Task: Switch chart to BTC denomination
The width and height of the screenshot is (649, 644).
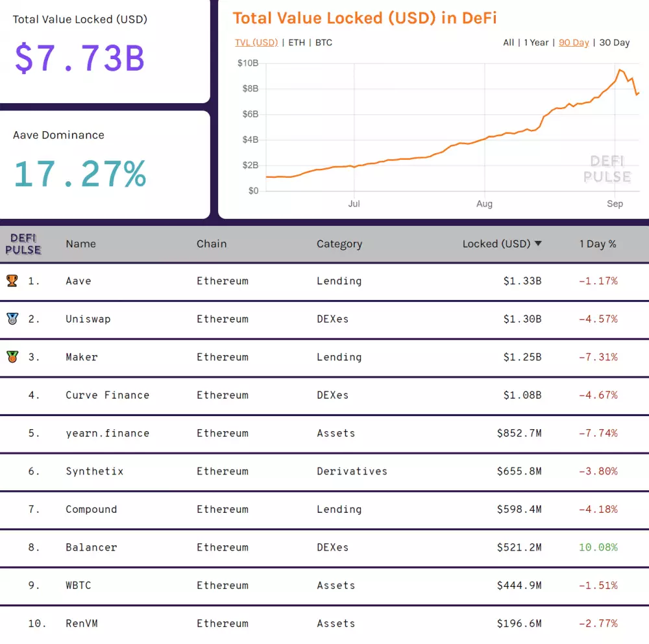Action: [324, 43]
